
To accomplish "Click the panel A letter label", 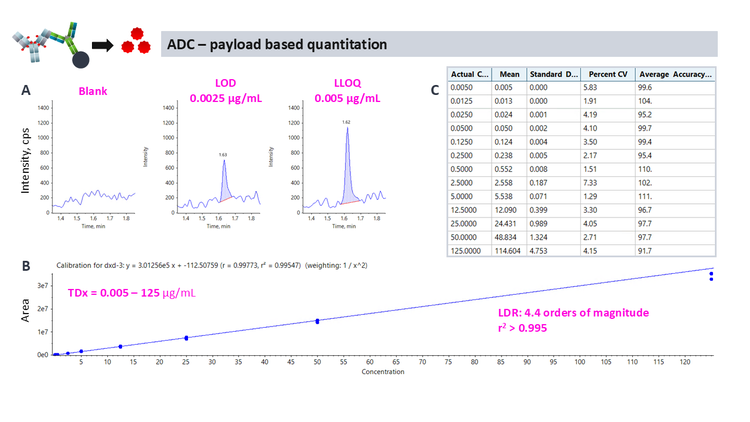I will pos(26,90).
